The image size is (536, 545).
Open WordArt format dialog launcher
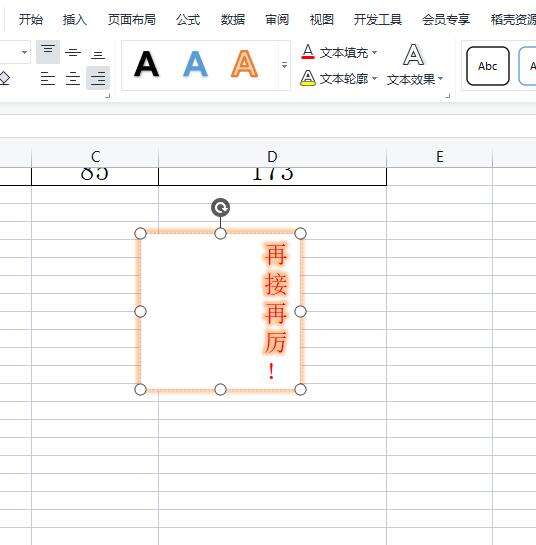point(448,96)
